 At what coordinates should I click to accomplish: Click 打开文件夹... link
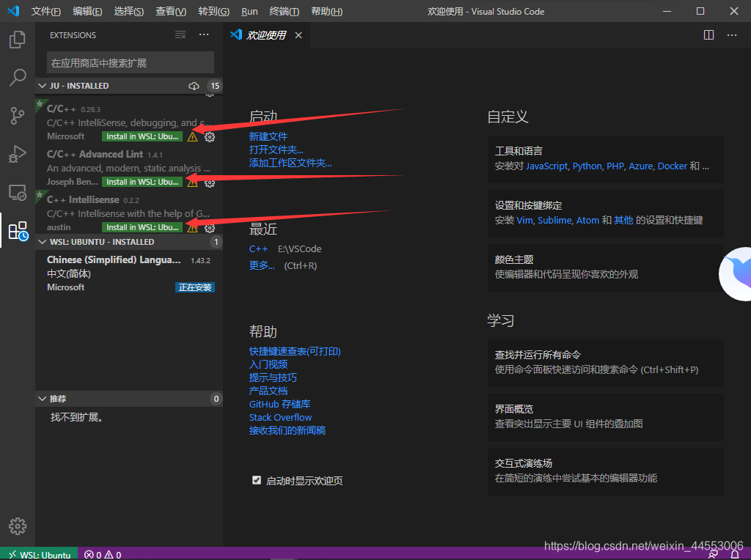[276, 150]
